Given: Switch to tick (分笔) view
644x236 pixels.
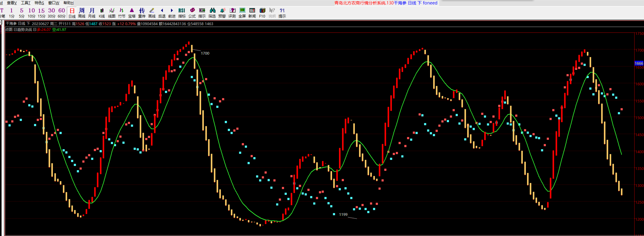Looking at the screenshot, I should 2,13.
